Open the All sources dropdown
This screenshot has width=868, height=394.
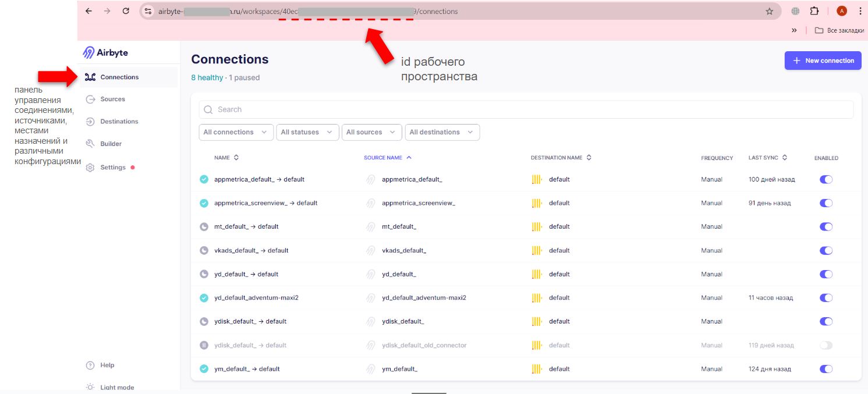pos(371,132)
